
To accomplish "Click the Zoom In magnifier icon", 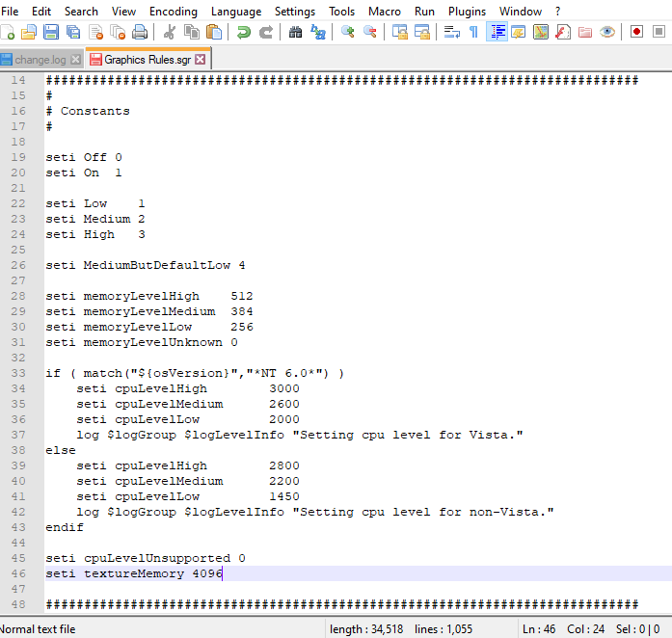I will tap(347, 32).
